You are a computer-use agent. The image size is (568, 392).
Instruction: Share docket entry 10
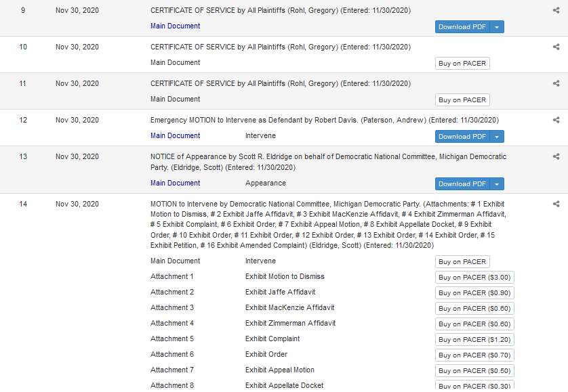556,47
